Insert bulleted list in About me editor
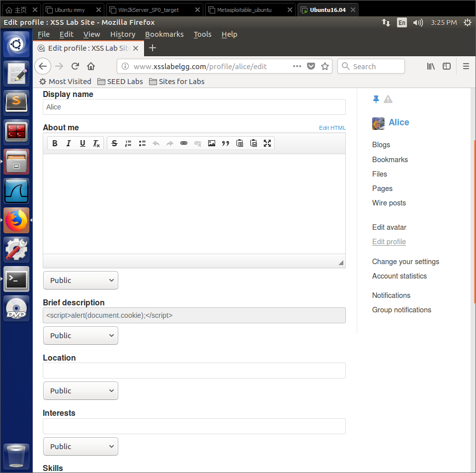The image size is (476, 473). click(142, 143)
